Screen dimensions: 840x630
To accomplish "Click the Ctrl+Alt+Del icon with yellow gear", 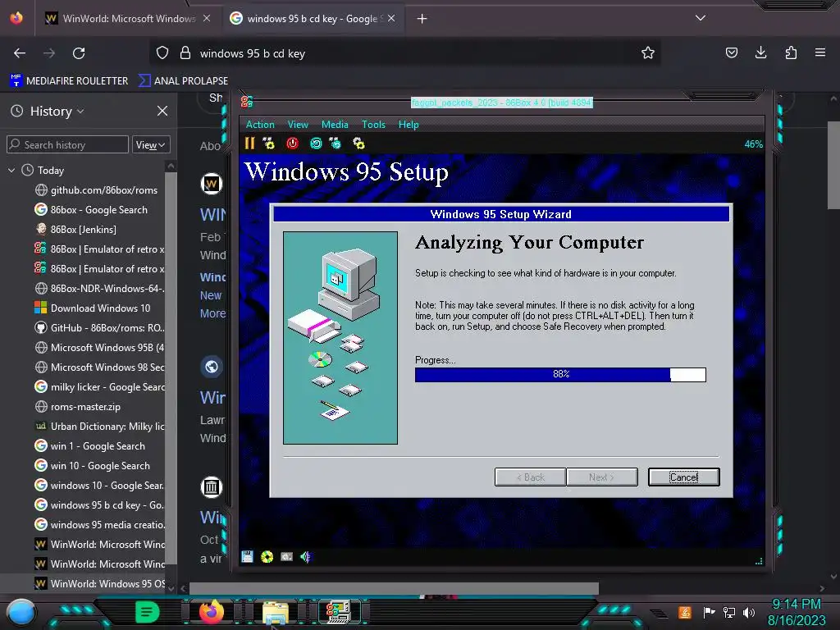I will 268,143.
